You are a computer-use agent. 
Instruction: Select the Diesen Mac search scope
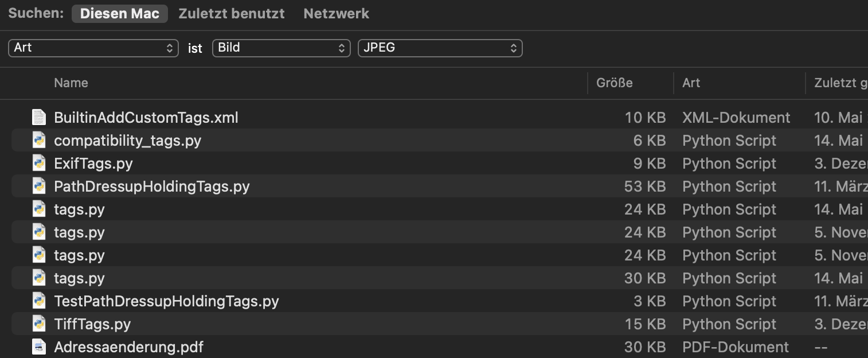pyautogui.click(x=119, y=14)
